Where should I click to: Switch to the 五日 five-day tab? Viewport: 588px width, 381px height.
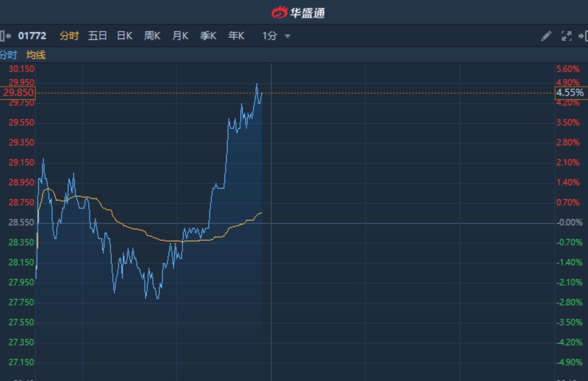click(x=98, y=36)
